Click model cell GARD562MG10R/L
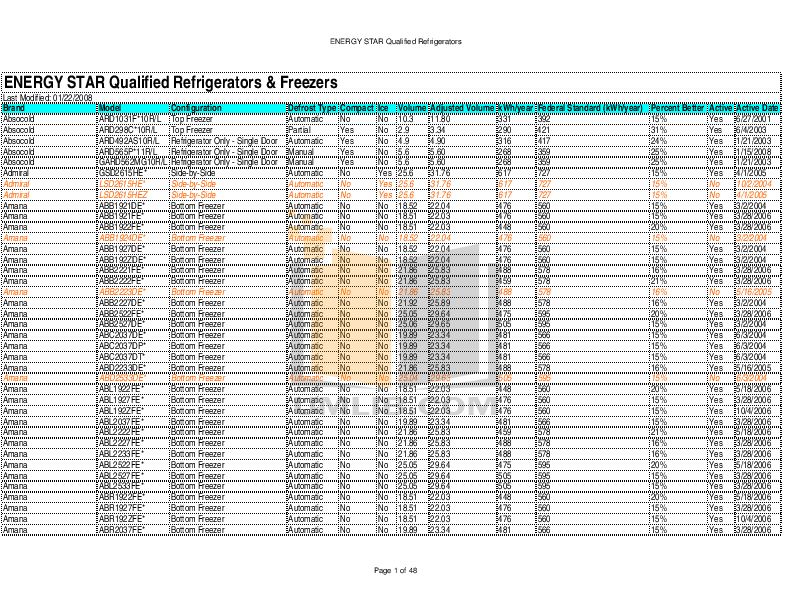Image resolution: width=792 pixels, height=612 pixels. 131,162
